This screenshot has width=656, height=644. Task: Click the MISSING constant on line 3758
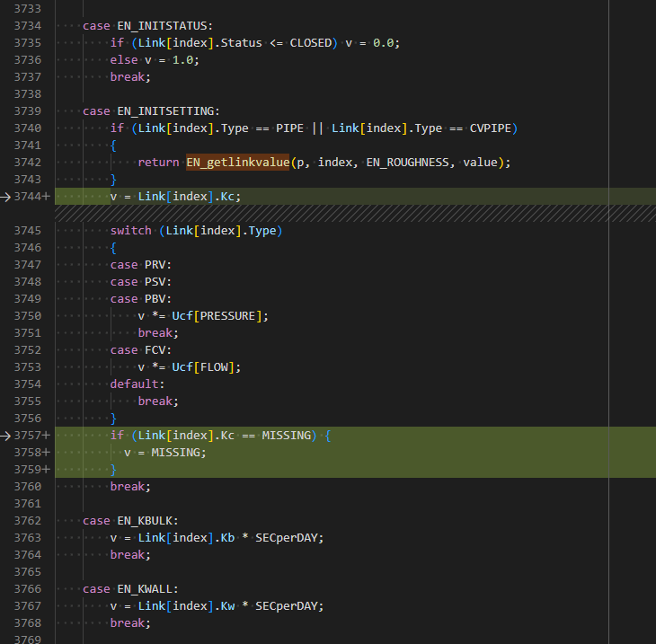point(176,453)
